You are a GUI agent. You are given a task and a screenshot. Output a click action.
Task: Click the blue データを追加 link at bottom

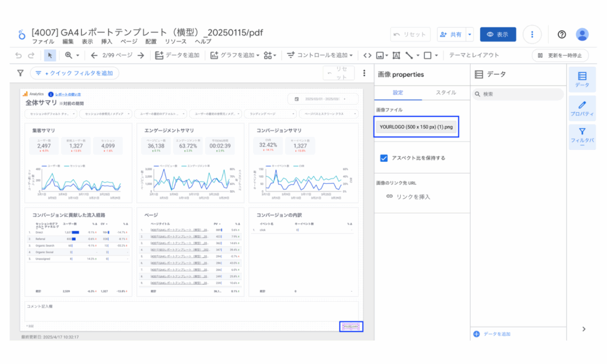[492, 334]
